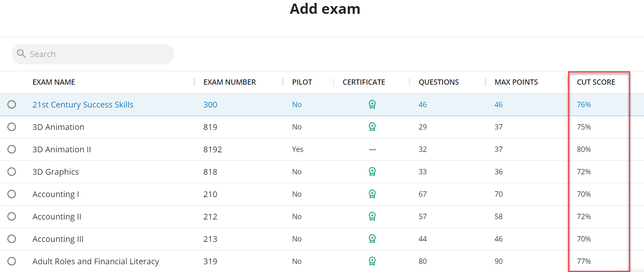The image size is (644, 272).
Task: Sort by Cut Score column header
Action: point(595,82)
